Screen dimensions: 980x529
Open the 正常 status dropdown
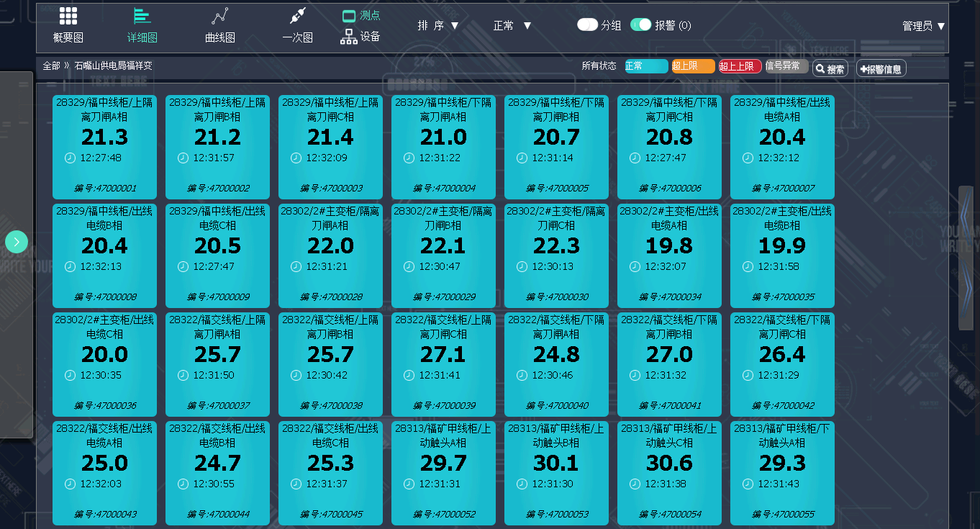[512, 25]
